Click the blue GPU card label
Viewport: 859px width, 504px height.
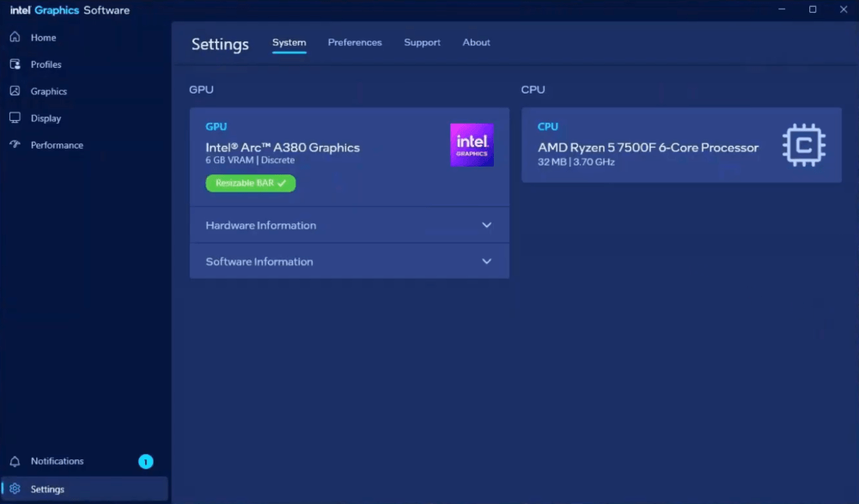216,126
